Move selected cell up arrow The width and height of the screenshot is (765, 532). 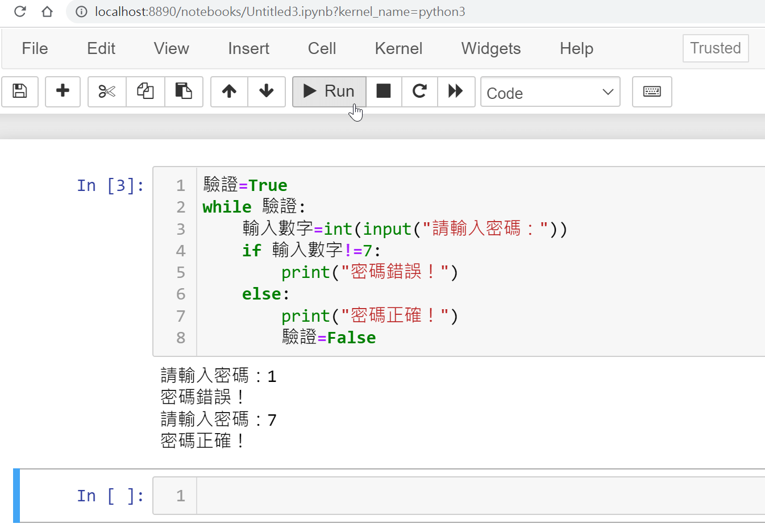pyautogui.click(x=229, y=92)
